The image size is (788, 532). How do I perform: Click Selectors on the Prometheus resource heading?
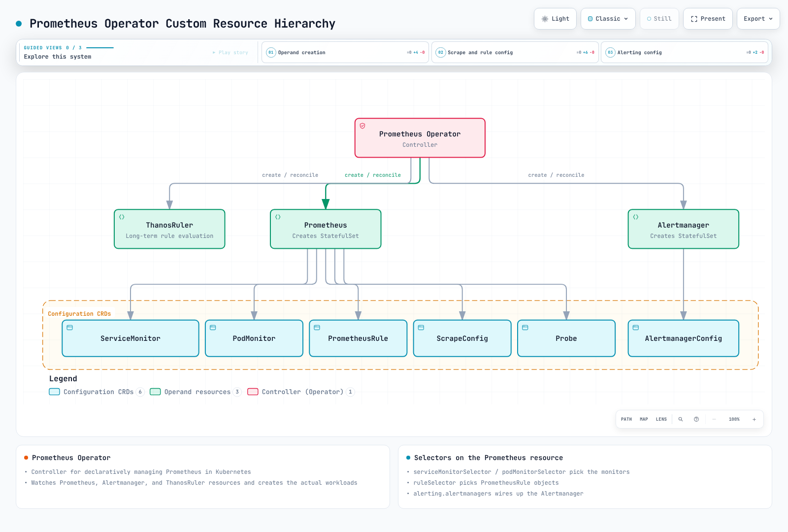(x=489, y=458)
